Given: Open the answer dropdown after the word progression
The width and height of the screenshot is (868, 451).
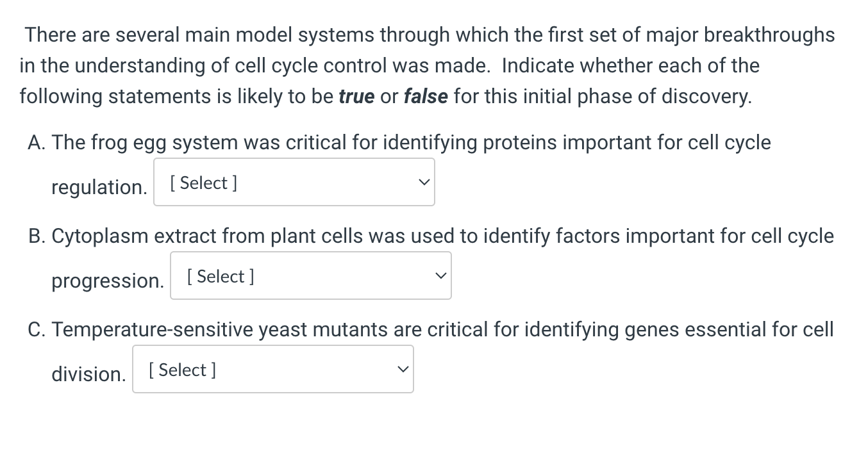Looking at the screenshot, I should point(311,275).
